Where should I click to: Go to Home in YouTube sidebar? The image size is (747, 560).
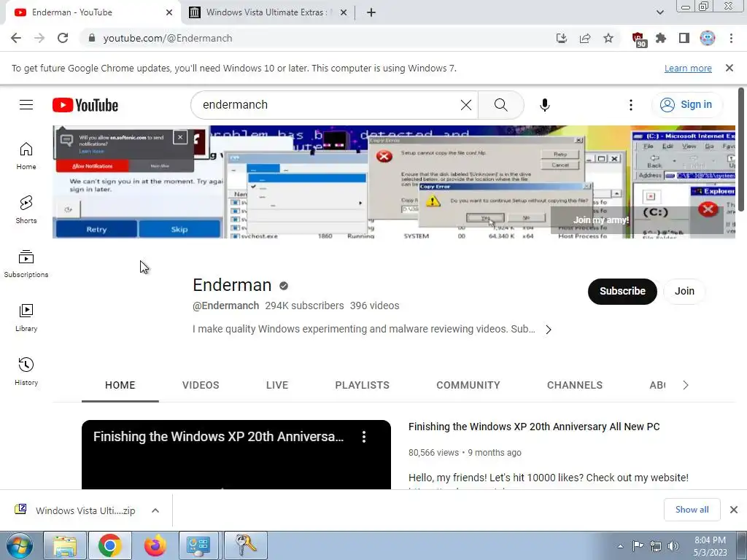click(26, 156)
